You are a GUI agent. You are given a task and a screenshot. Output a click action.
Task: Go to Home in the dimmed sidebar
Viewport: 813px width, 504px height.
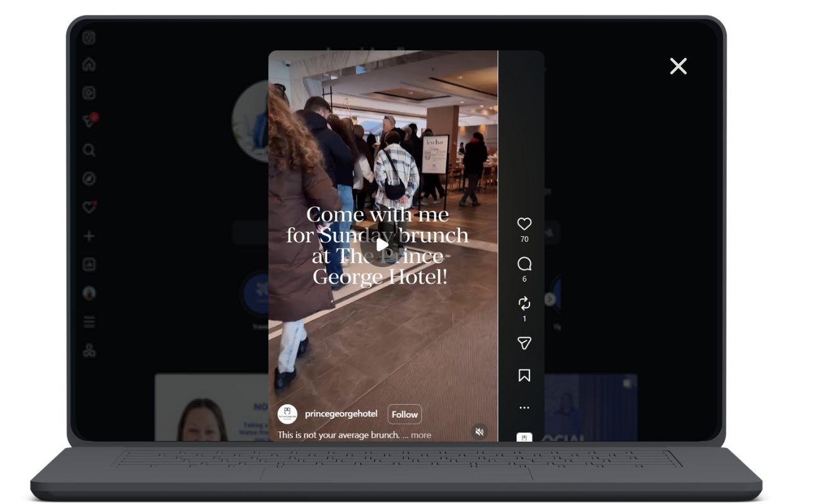point(89,64)
